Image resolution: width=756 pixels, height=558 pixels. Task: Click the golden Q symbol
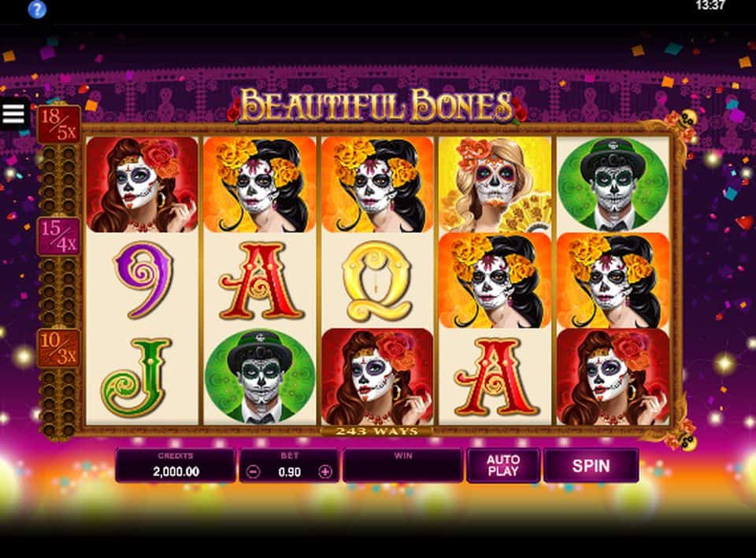point(377,281)
